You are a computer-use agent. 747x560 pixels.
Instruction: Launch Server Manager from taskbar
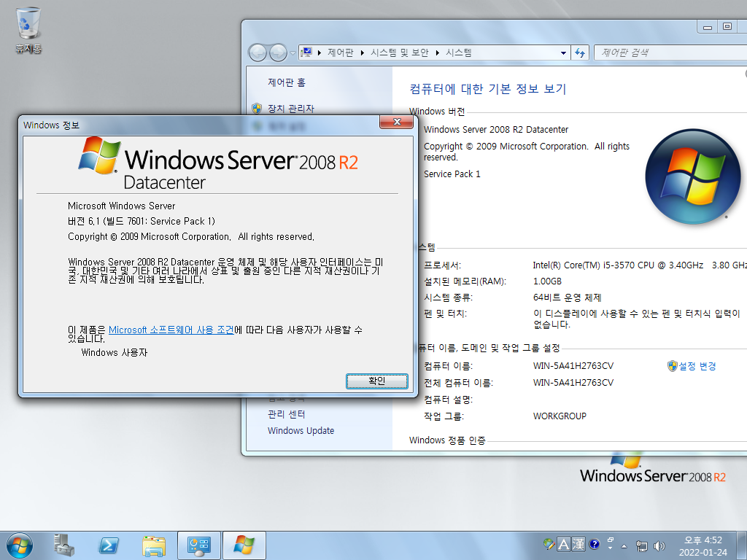point(64,545)
